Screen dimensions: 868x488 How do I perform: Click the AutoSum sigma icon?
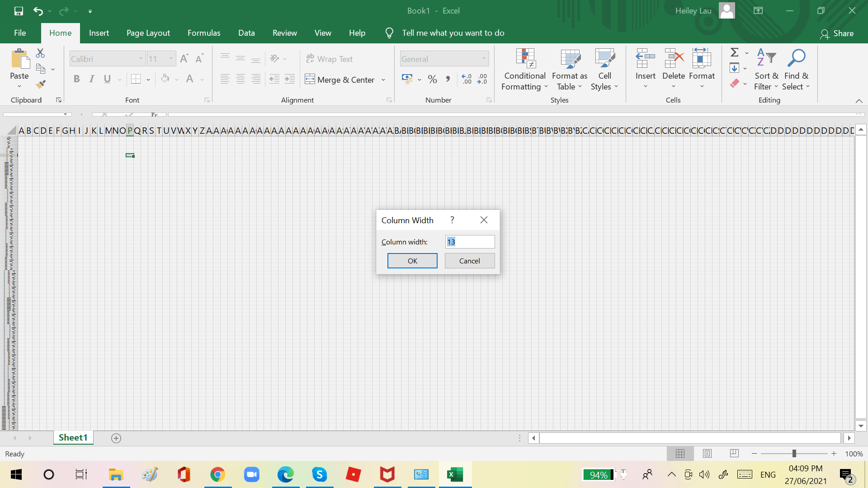pyautogui.click(x=735, y=52)
